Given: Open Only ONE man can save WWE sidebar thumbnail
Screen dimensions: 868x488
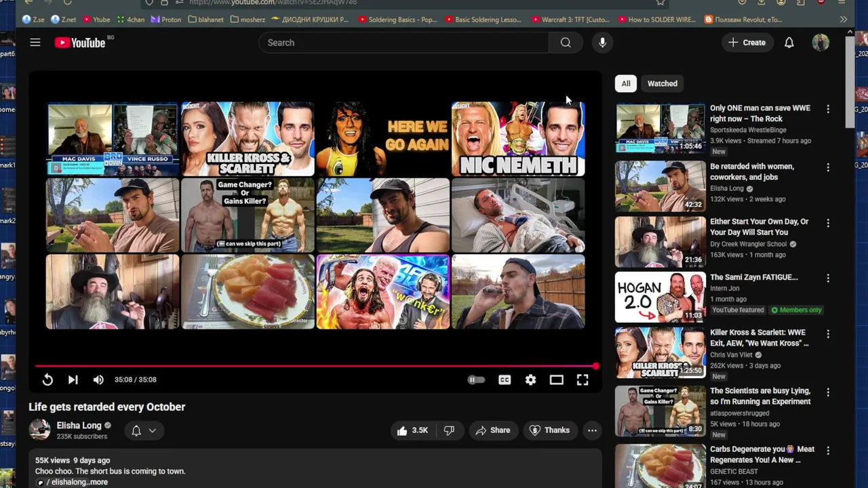Looking at the screenshot, I should (x=660, y=128).
